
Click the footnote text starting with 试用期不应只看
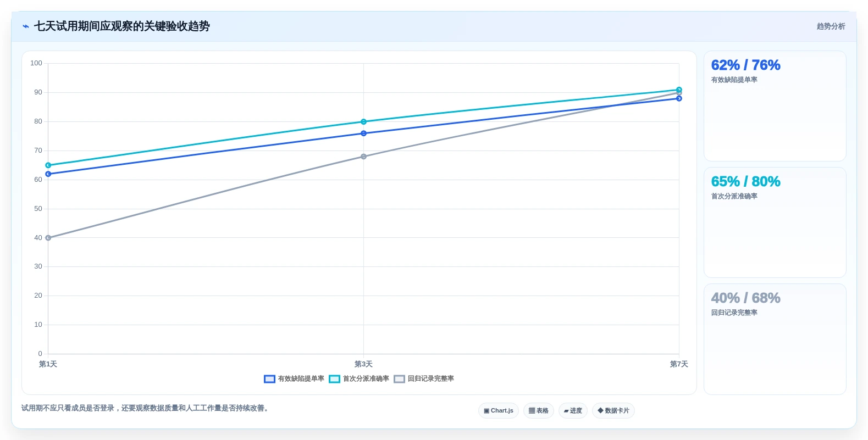pyautogui.click(x=145, y=408)
